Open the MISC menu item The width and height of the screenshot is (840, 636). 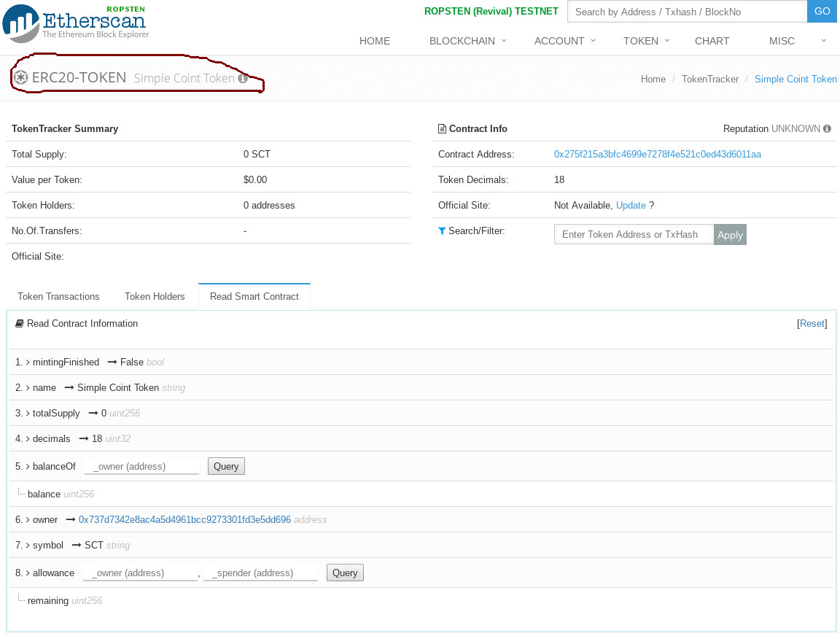782,42
